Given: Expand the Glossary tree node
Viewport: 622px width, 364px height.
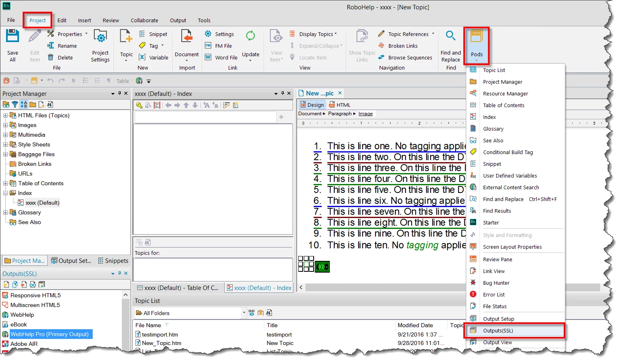Looking at the screenshot, I should 6,212.
